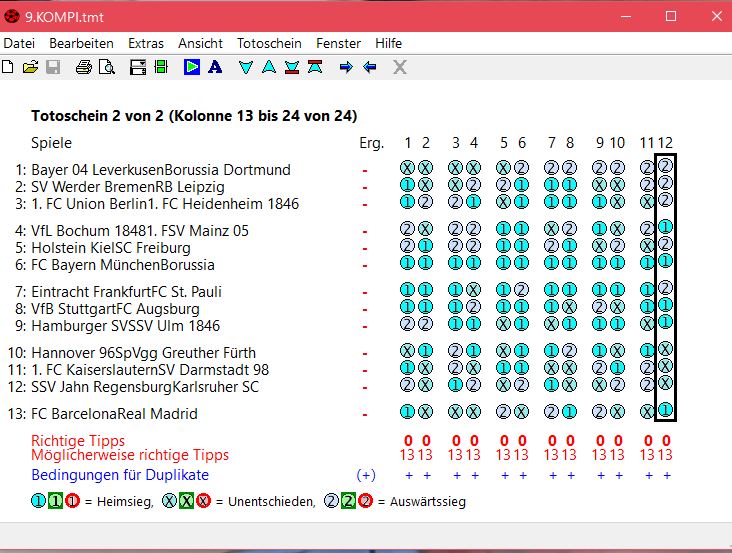The height and width of the screenshot is (553, 732).
Task: Click the black stacked-panels toolbar icon
Action: coord(138,67)
